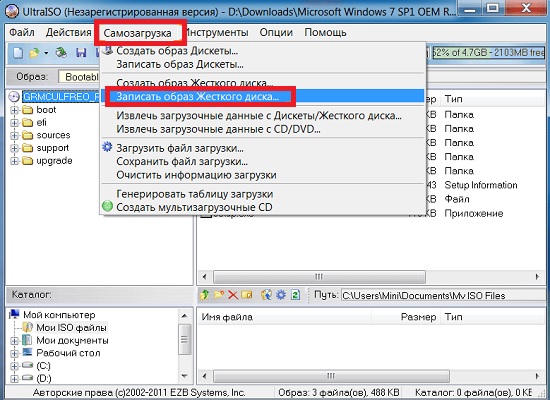Image resolution: width=550 pixels, height=400 pixels.
Task: Select the support folder in image tree
Action: (53, 148)
